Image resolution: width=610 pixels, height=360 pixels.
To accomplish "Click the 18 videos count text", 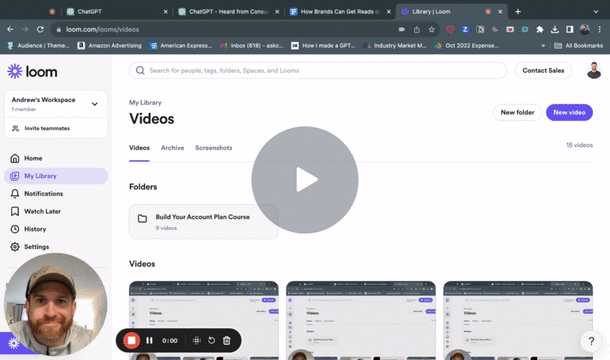I will pyautogui.click(x=579, y=145).
